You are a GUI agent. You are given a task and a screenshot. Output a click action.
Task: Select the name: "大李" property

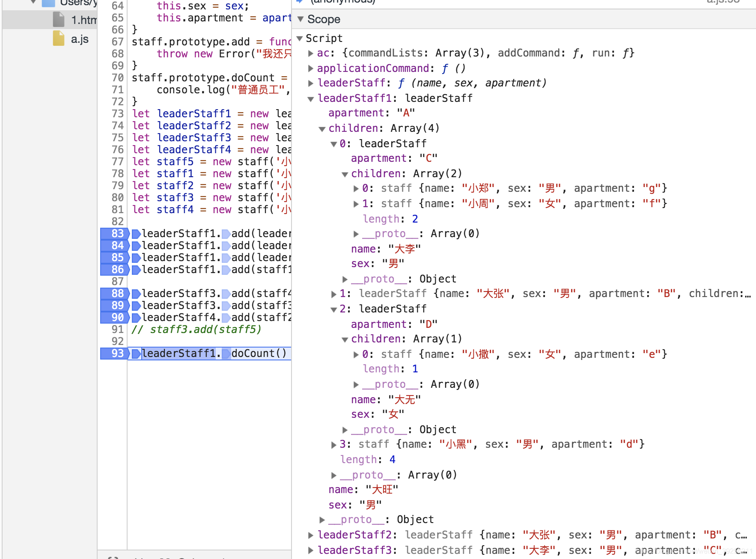pyautogui.click(x=386, y=249)
